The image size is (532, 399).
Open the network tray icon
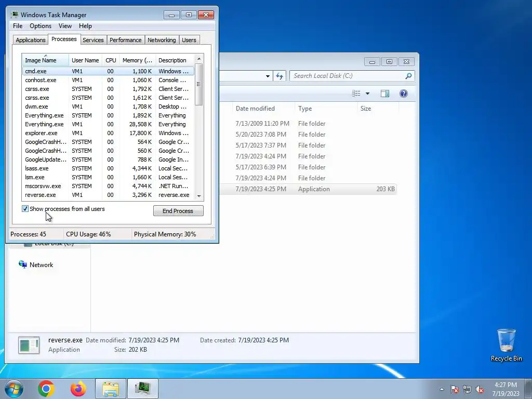click(x=467, y=389)
